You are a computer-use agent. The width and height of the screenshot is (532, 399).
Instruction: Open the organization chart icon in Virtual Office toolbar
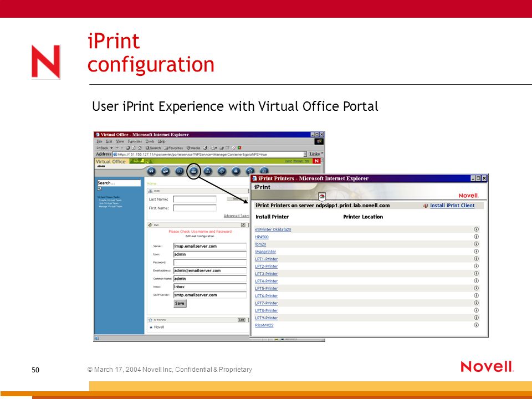208,171
